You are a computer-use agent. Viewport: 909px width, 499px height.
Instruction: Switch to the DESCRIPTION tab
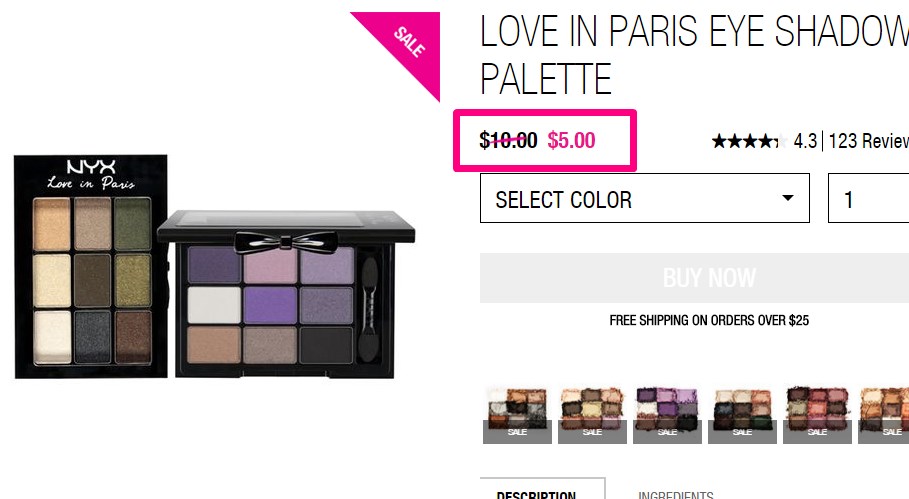click(x=543, y=489)
